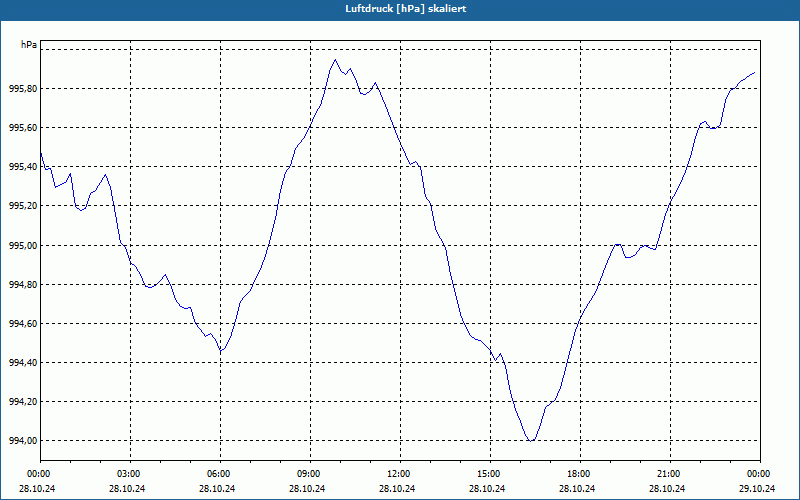
Task: Click the 15:00 time axis label
Action: (x=490, y=474)
